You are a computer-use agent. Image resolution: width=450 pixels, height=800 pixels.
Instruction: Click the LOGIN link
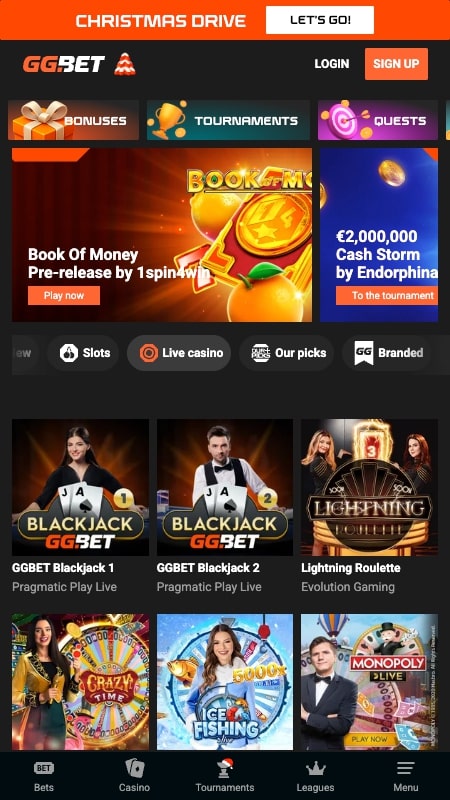tap(332, 64)
